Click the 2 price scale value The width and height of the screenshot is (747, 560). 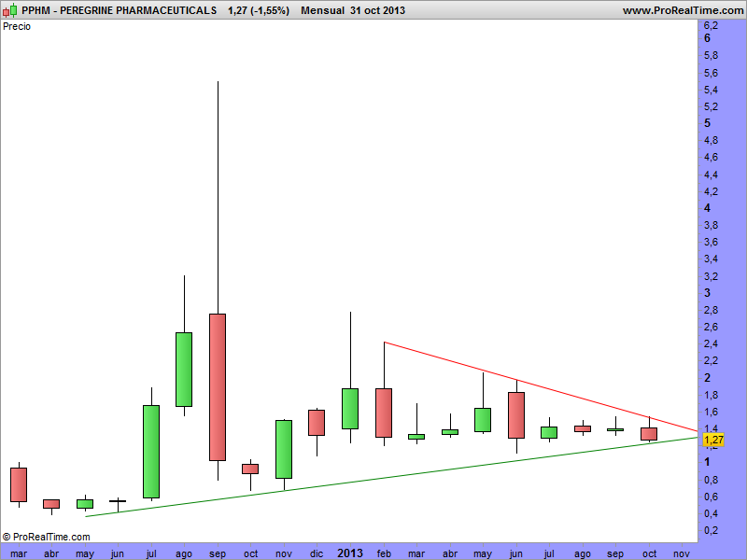pyautogui.click(x=708, y=378)
